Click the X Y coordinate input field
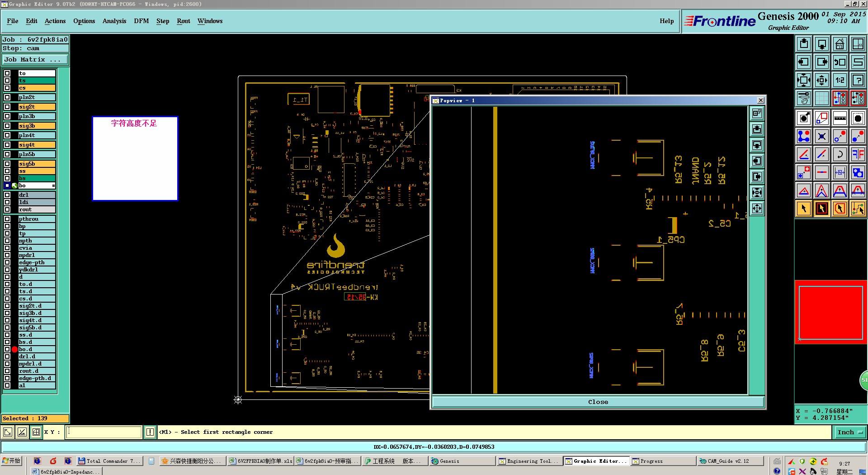 point(104,432)
